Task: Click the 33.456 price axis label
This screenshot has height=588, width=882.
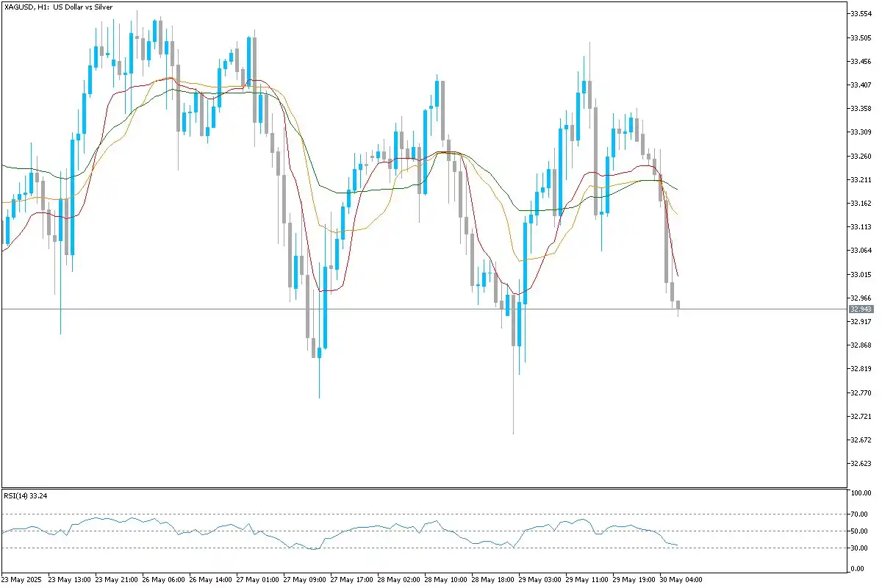Action: pos(861,61)
